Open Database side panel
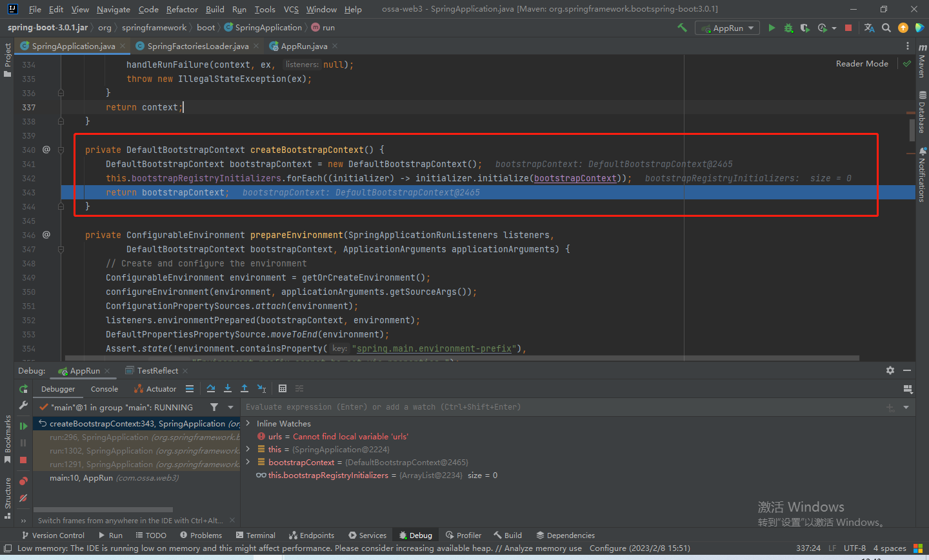Viewport: 929px width, 560px height. (x=922, y=112)
